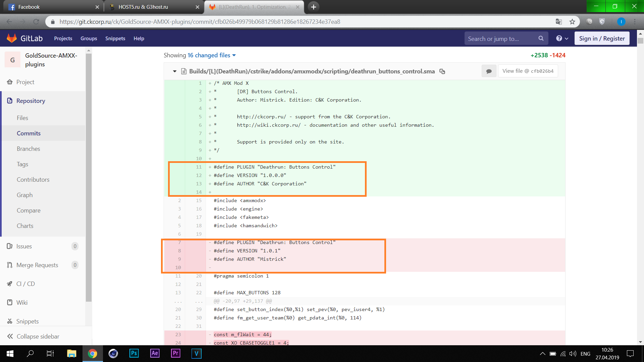Open Snippets in top navigation
Viewport: 644px width, 362px height.
115,39
